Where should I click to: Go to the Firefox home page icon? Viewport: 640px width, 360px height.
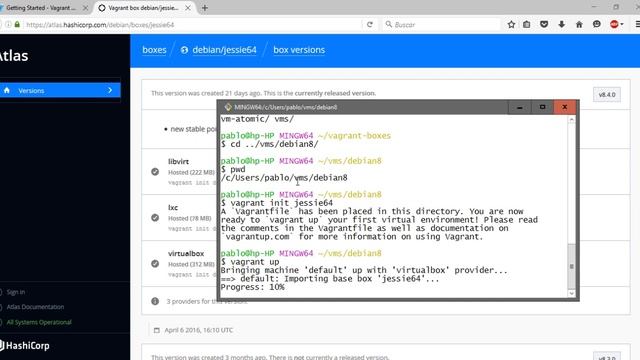pyautogui.click(x=579, y=24)
